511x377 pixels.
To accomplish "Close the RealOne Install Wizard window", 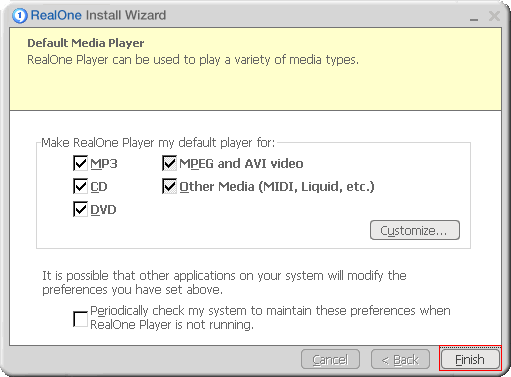I will coord(494,16).
